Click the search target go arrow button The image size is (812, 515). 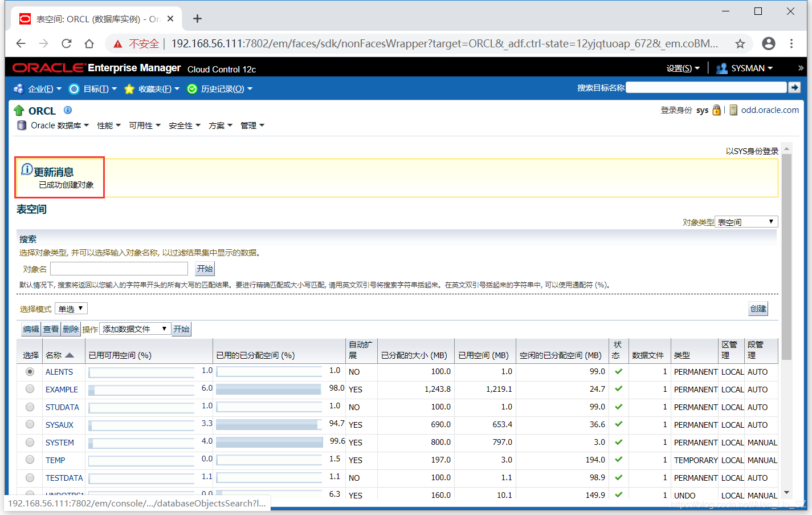click(x=794, y=87)
